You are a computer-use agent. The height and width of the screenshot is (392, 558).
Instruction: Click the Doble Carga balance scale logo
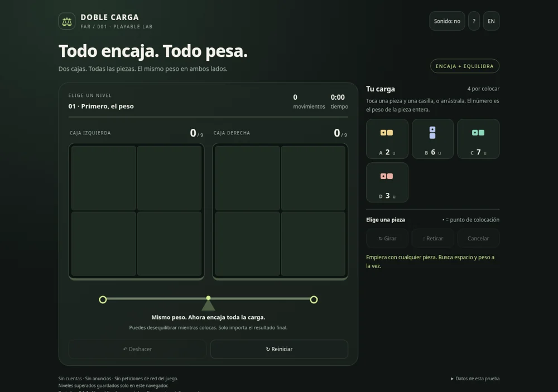pos(67,21)
